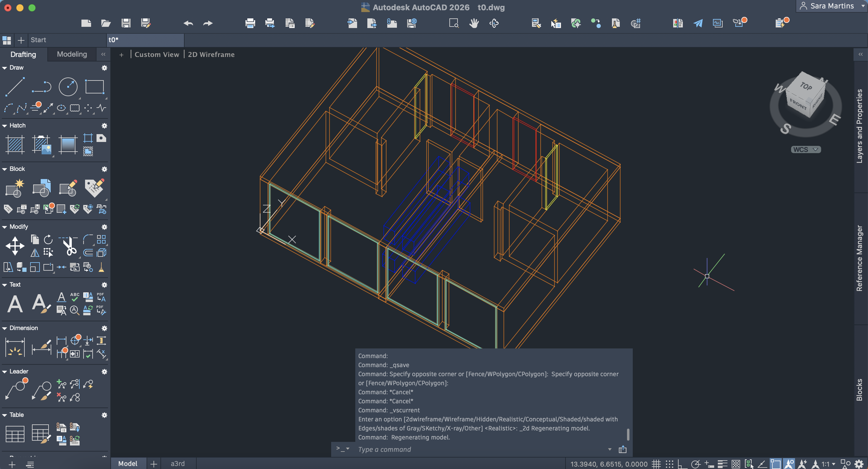Select the Line draw tool

tap(15, 87)
